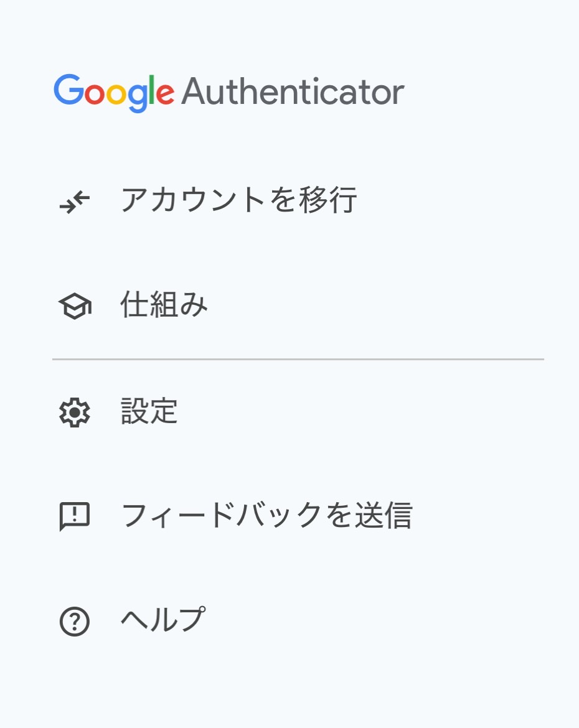This screenshot has width=579, height=728.
Task: Open the 仕組み menu entry
Action: click(x=164, y=306)
